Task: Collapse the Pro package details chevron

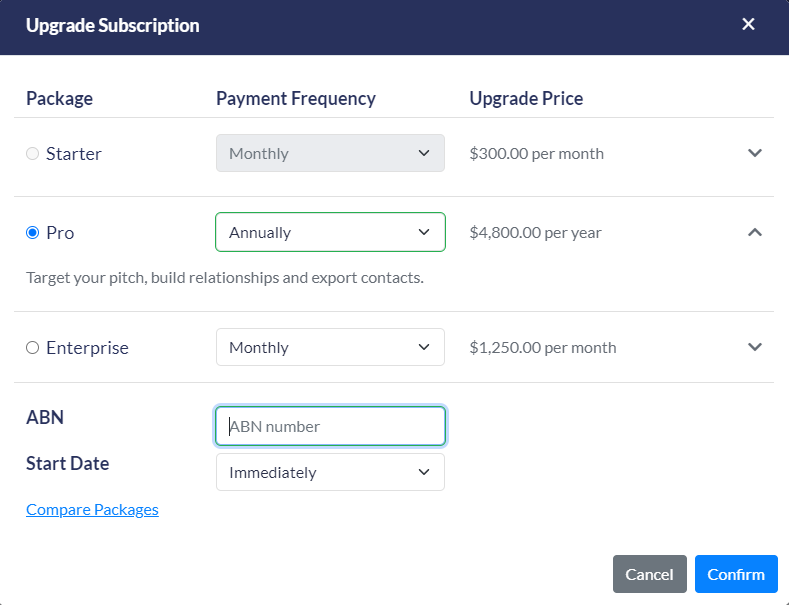Action: [x=755, y=232]
